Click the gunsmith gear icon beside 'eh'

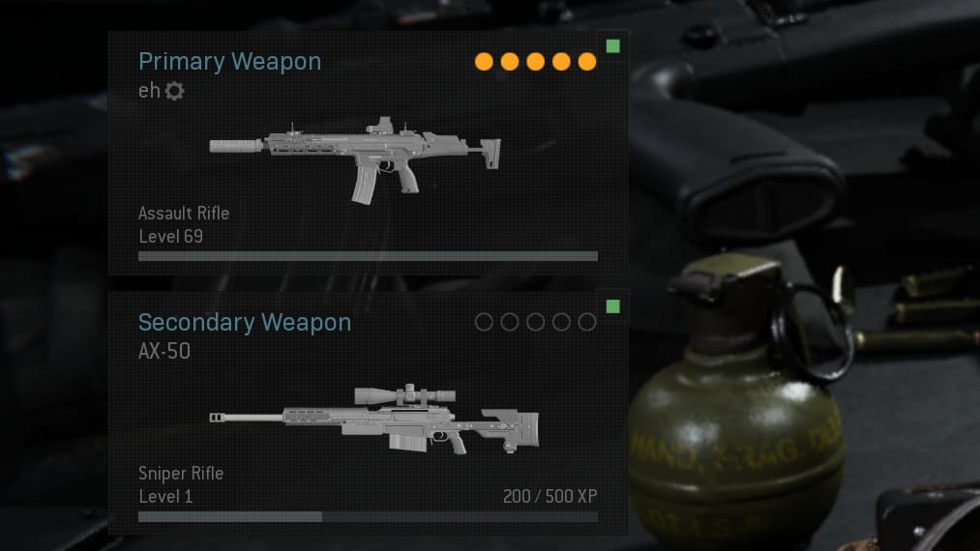174,91
